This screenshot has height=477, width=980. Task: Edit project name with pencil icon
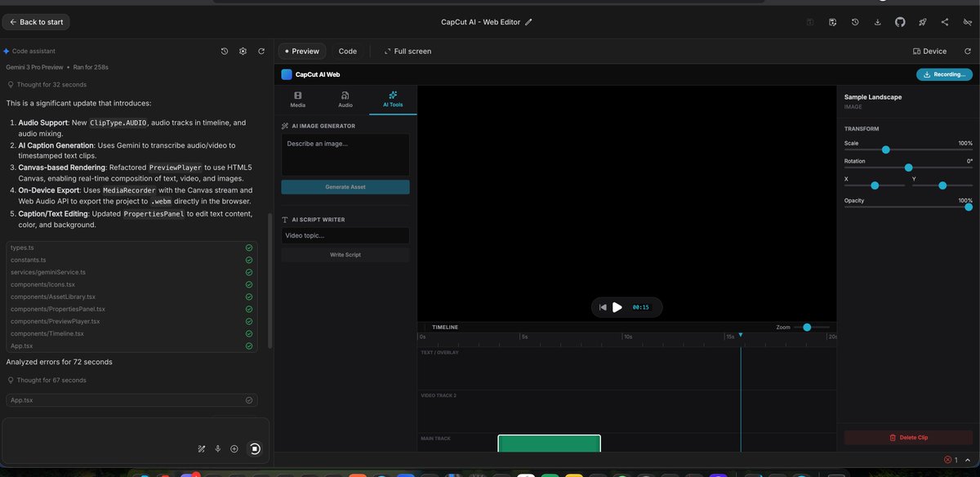pos(528,22)
